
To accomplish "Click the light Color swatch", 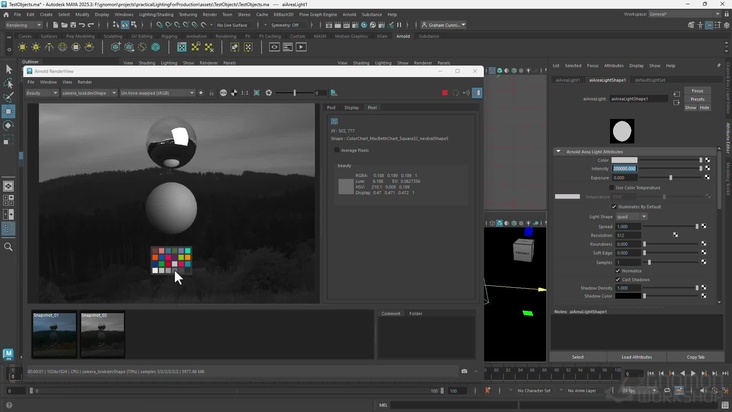I will (x=624, y=160).
